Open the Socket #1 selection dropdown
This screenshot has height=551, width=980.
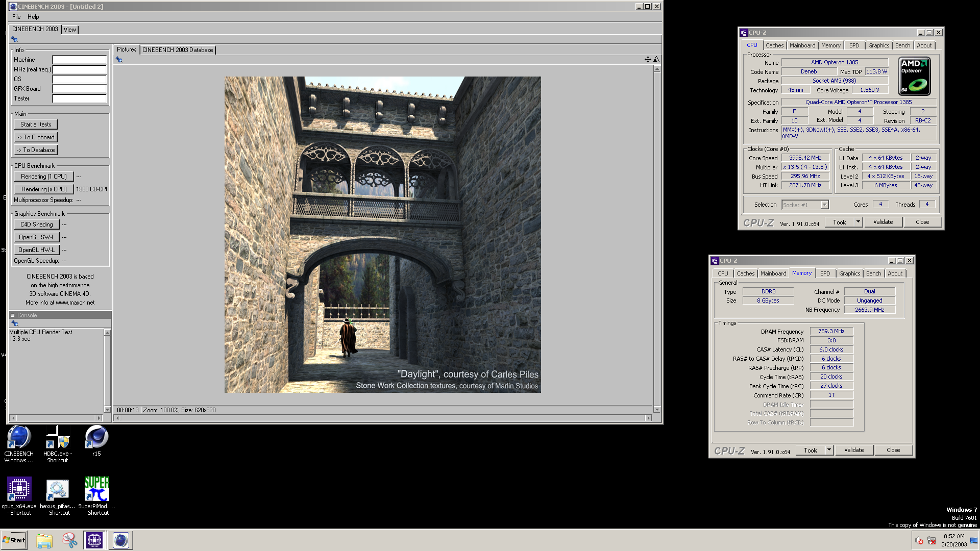[805, 205]
